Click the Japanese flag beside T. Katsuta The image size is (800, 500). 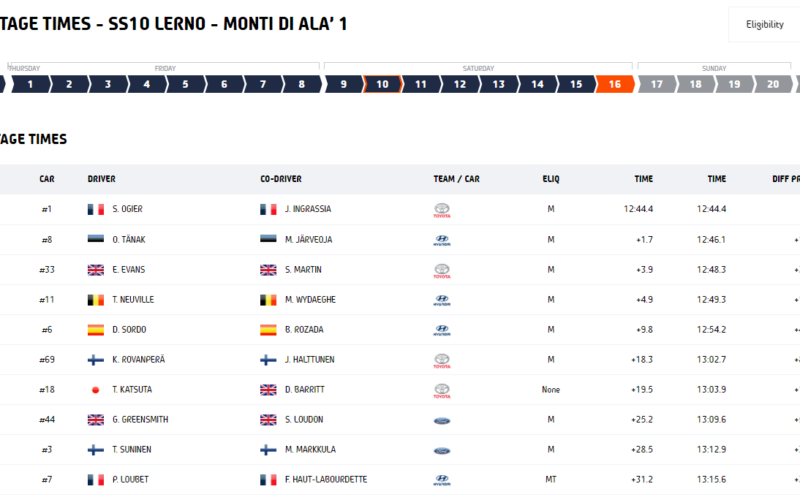coord(95,390)
